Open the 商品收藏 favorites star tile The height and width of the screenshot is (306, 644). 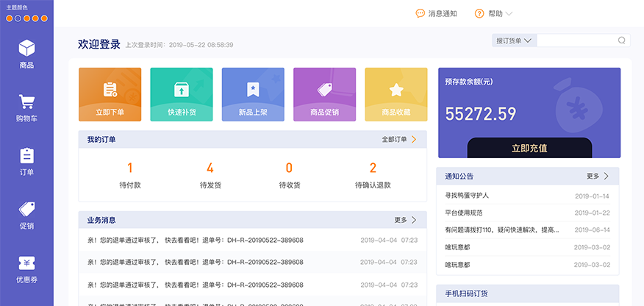tap(396, 94)
